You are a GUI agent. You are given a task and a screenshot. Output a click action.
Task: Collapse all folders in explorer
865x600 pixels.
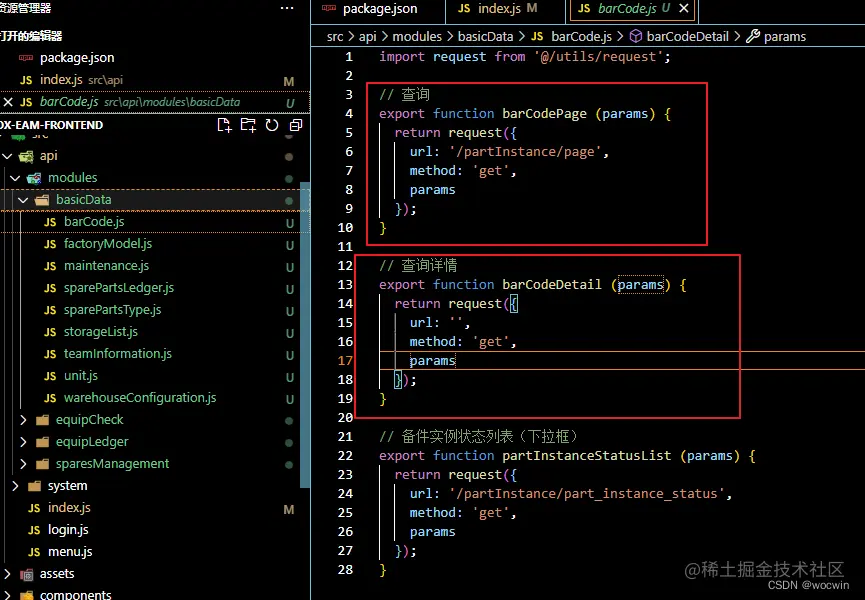[x=296, y=125]
